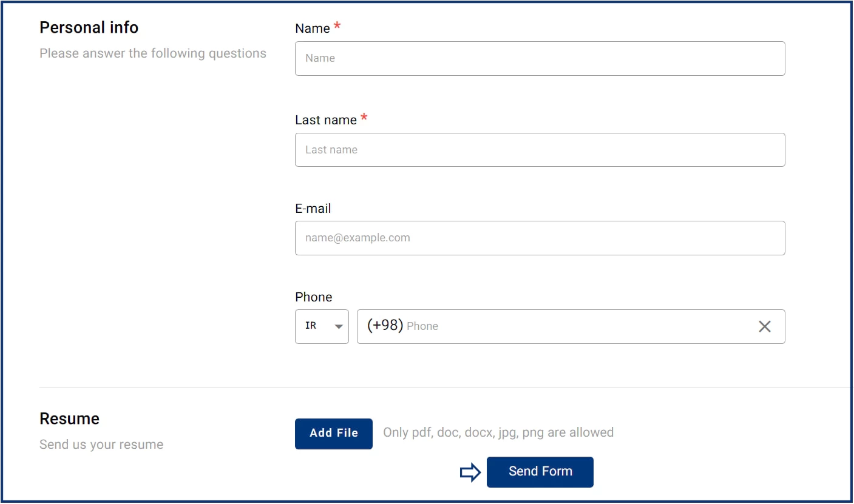Click the (+98) phone prefix
Viewport: 854px width, 504px height.
click(385, 326)
